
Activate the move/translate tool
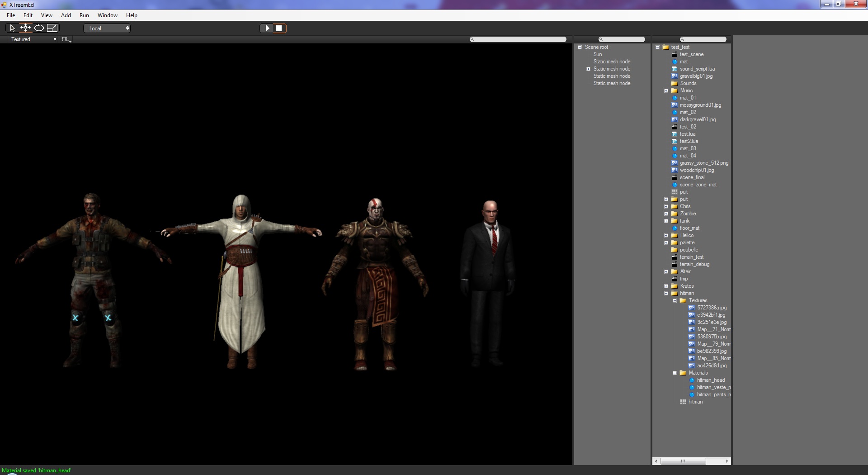[25, 28]
